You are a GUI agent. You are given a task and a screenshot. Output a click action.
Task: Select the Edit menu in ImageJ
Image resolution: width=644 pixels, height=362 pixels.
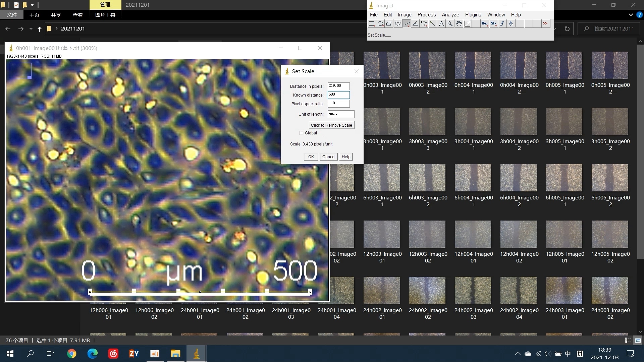[387, 15]
